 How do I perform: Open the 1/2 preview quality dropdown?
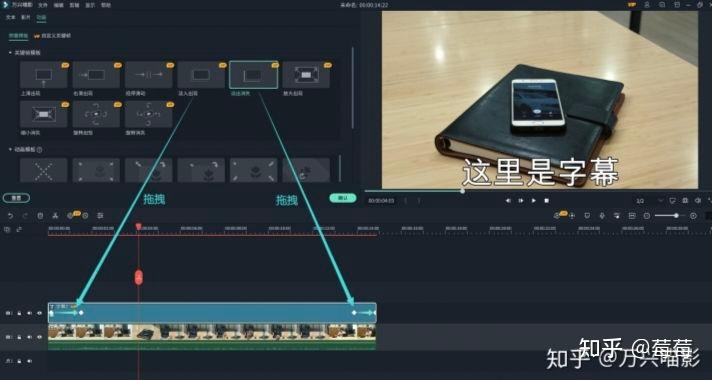coord(649,200)
